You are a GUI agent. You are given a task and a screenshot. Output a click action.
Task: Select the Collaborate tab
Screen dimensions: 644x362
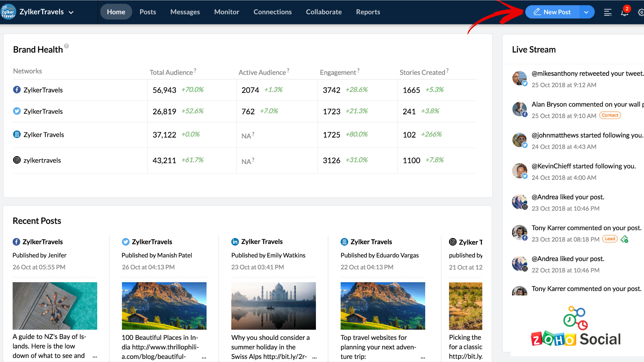click(x=324, y=12)
